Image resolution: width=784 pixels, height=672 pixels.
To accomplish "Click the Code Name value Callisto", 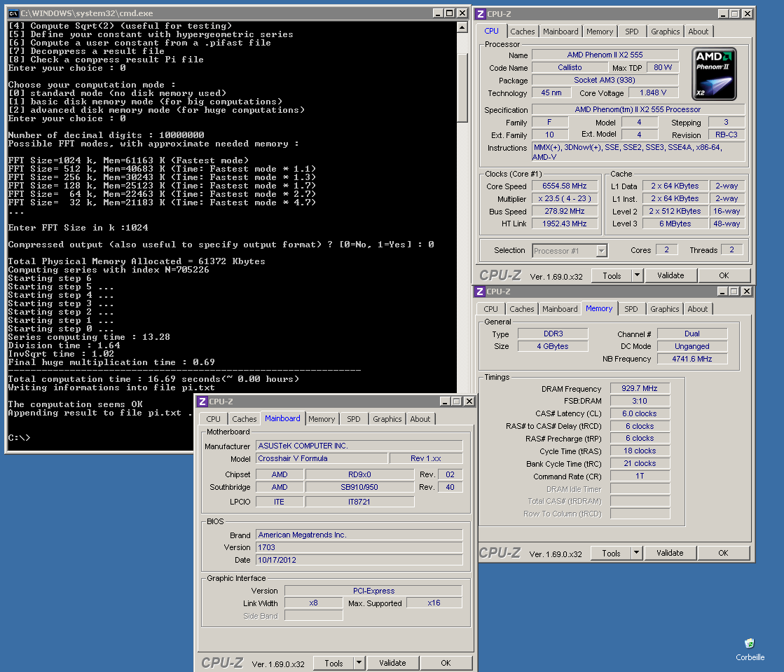I will 570,67.
